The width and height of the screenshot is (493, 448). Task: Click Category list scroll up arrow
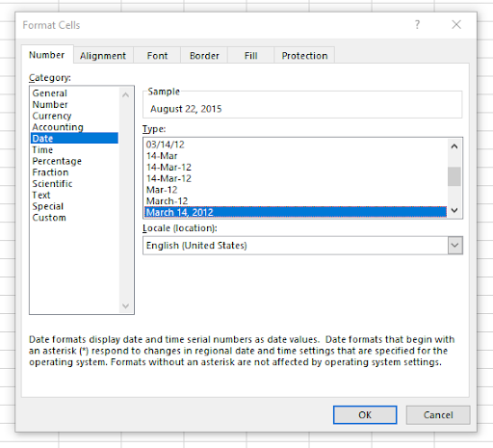pos(126,94)
